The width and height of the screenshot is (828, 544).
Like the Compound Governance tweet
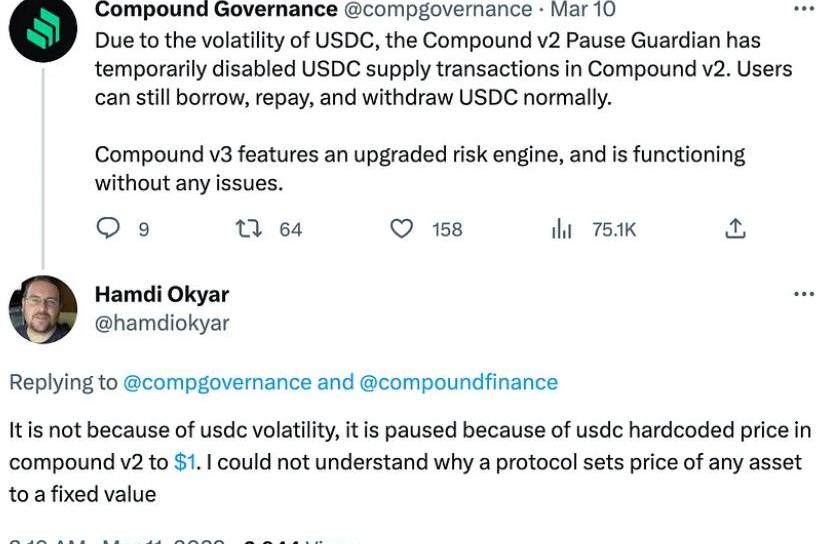401,229
